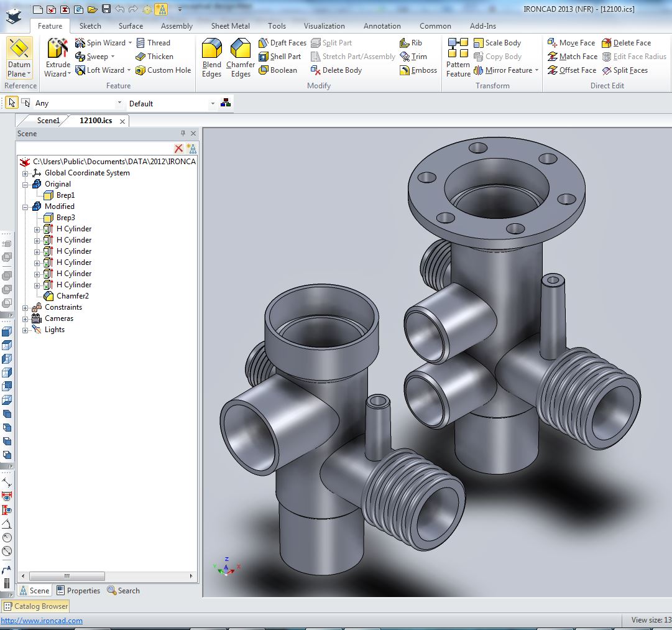Click the Catalog Browser button
The image size is (672, 630).
[x=36, y=606]
